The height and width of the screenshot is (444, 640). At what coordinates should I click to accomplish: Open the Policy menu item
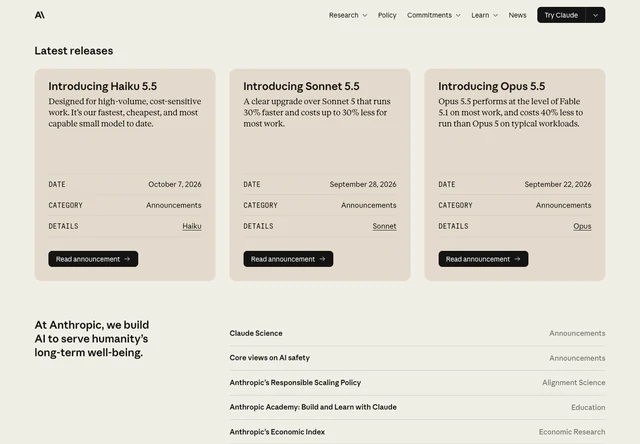pos(387,15)
